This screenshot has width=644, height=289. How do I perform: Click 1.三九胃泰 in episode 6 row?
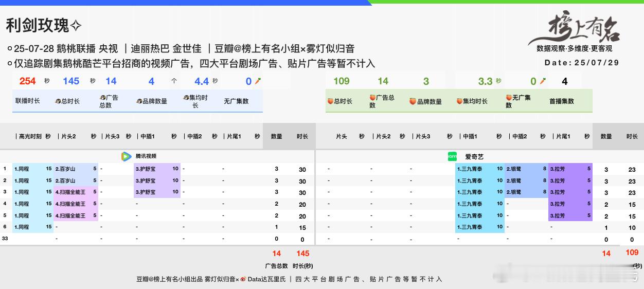pyautogui.click(x=470, y=227)
